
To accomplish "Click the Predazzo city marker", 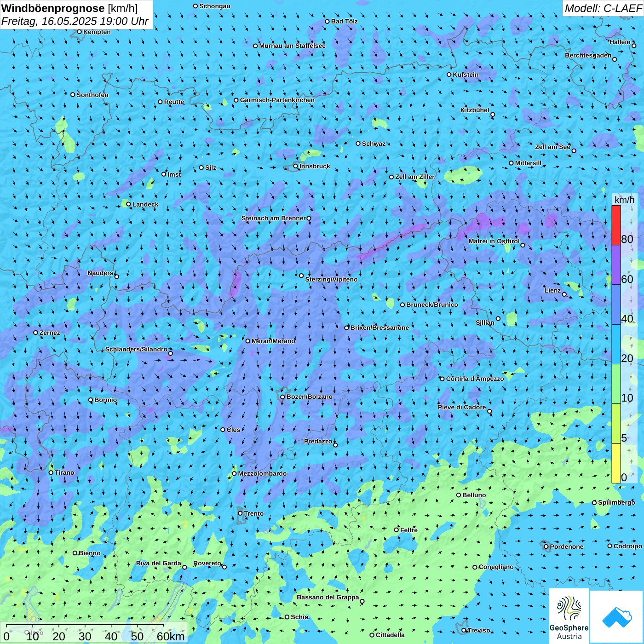I will tap(335, 445).
